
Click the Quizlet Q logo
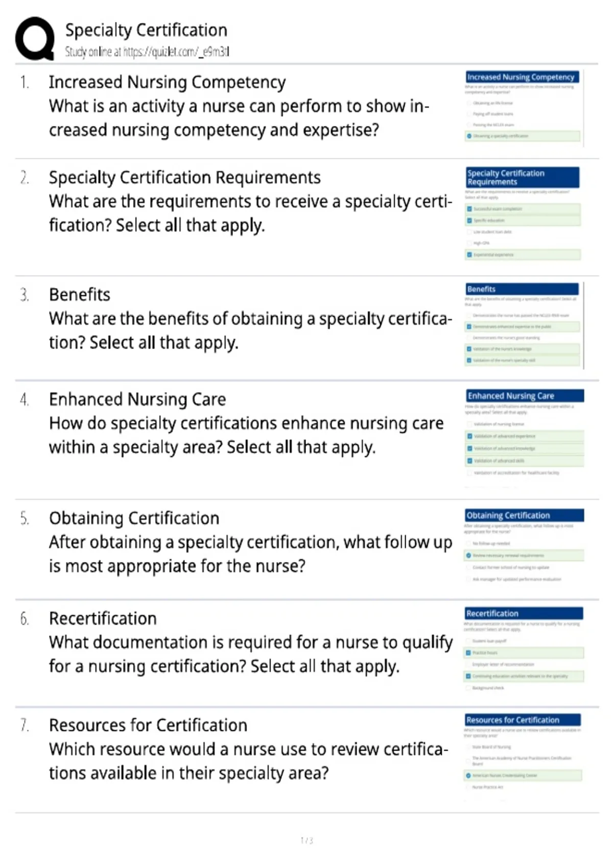pos(35,38)
